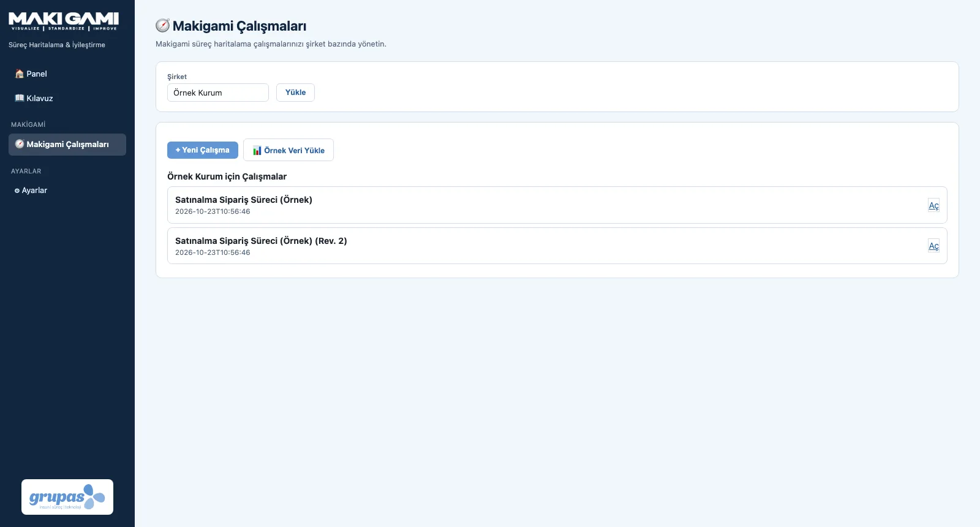Click the Süreç Haritalama & İyileştirme tagline
Image resolution: width=980 pixels, height=527 pixels.
coord(57,45)
